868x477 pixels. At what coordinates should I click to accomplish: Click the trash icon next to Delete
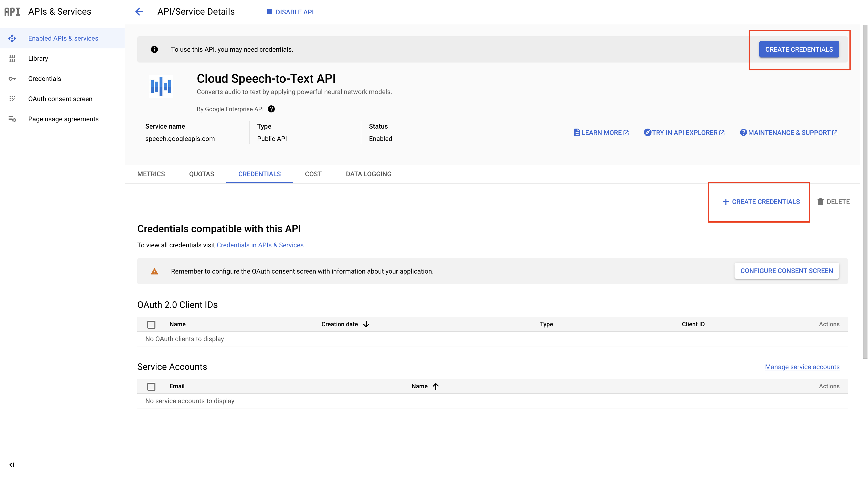(x=821, y=202)
